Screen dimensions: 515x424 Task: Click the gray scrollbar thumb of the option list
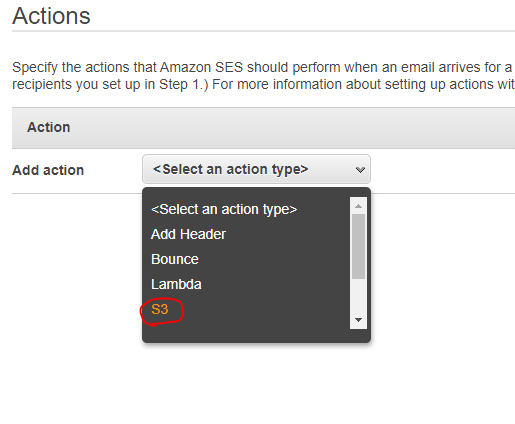pyautogui.click(x=358, y=246)
